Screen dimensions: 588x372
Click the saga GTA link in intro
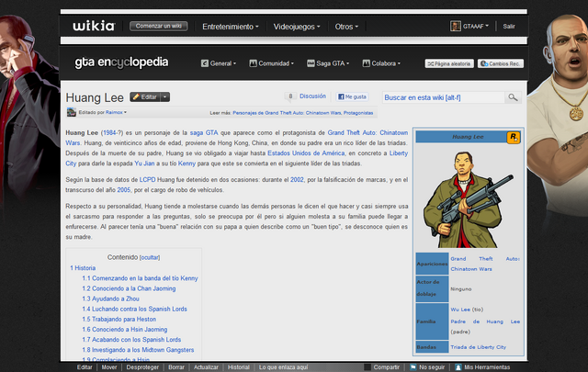(204, 133)
